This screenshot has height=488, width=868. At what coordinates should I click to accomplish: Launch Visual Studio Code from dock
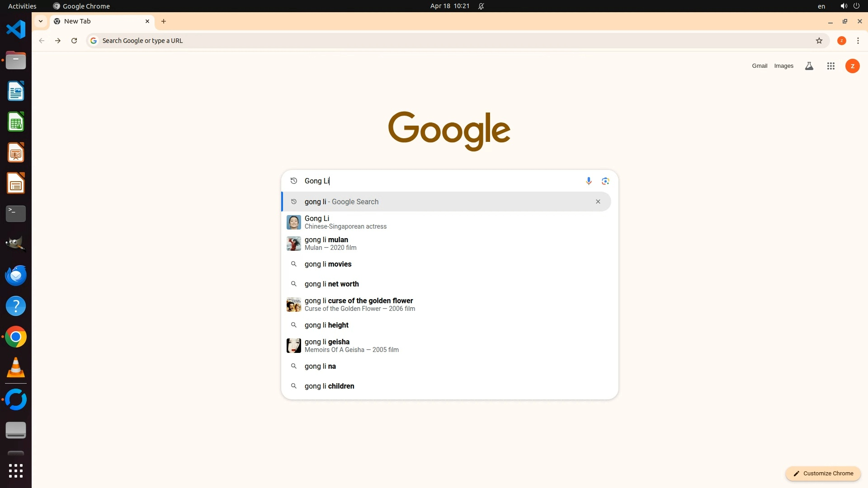(x=16, y=30)
